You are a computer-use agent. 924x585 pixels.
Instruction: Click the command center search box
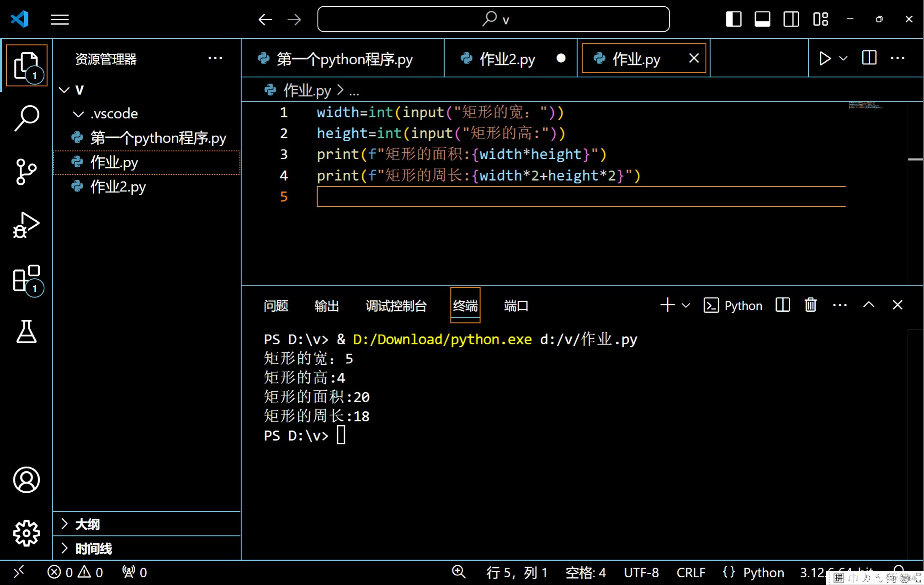point(494,19)
